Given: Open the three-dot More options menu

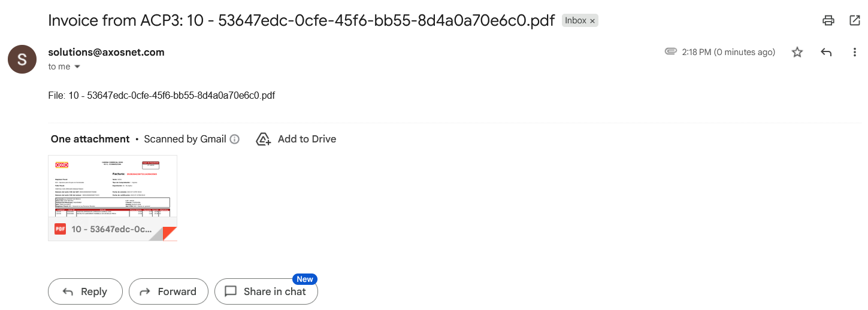Looking at the screenshot, I should [x=855, y=52].
